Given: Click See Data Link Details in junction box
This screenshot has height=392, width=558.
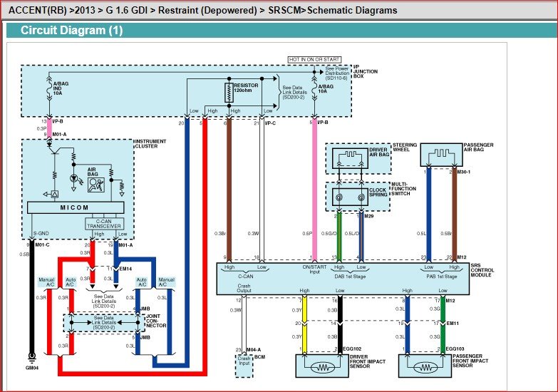Looking at the screenshot, I should tap(294, 92).
